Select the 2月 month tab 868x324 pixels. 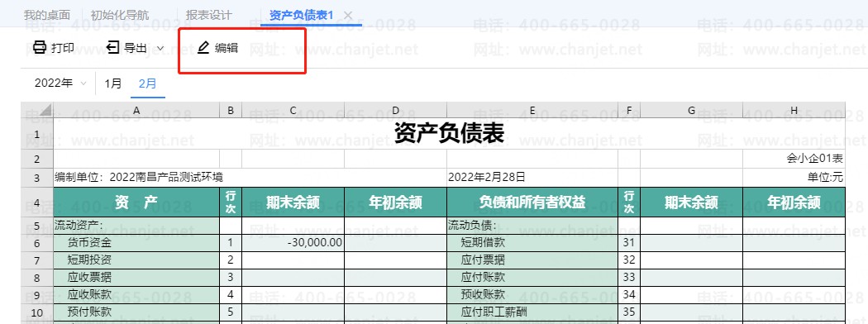click(148, 83)
